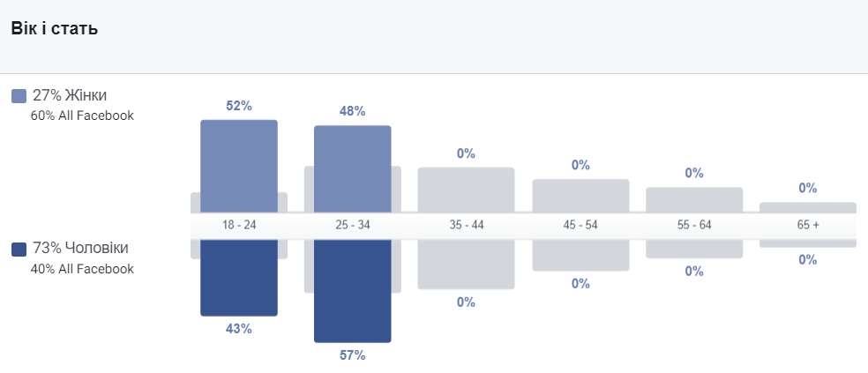Select the men's 25 - 34 bar
868x373 pixels.
point(353,290)
